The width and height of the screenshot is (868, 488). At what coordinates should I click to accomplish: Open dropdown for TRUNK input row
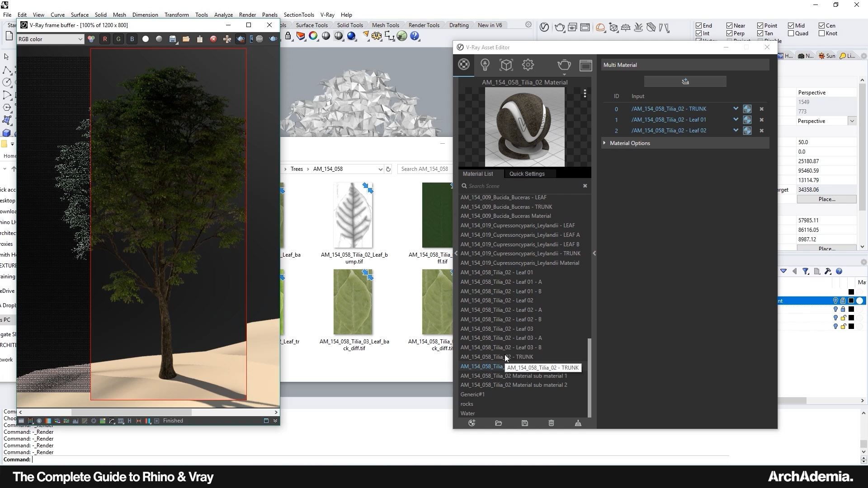point(736,109)
